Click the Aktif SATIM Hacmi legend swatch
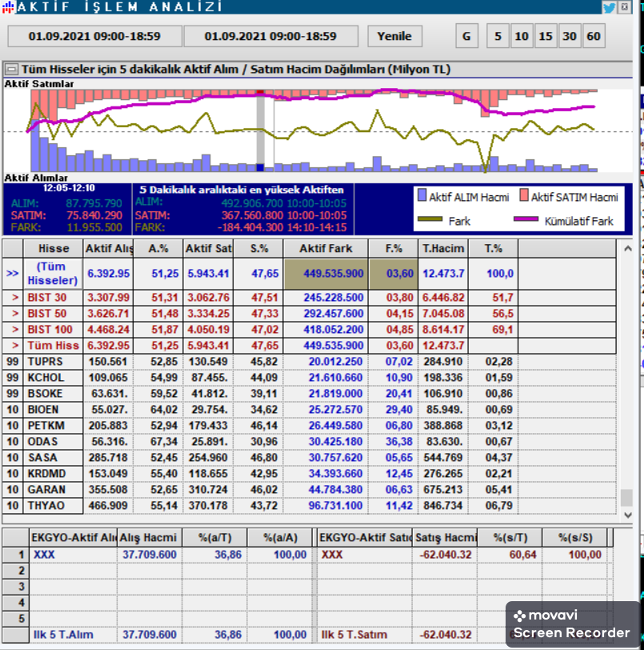Viewport: 644px width, 650px height. pyautogui.click(x=524, y=195)
